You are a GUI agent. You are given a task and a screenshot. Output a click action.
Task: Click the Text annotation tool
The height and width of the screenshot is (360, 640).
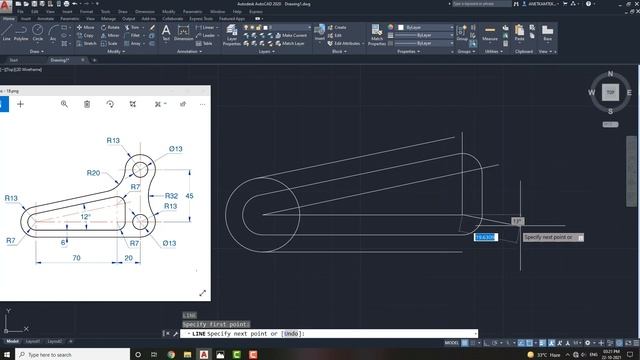tap(166, 32)
